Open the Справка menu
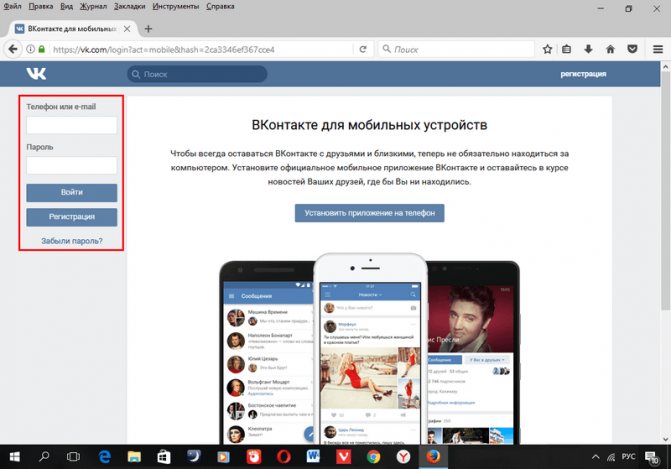This screenshot has width=671, height=469. tap(220, 6)
